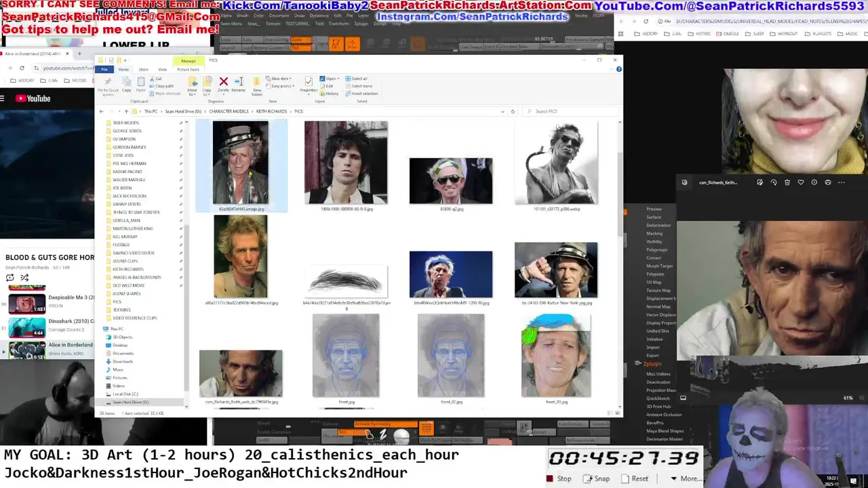The width and height of the screenshot is (868, 488).
Task: Expand the Open dropdown in the ribbon
Action: pyautogui.click(x=329, y=79)
